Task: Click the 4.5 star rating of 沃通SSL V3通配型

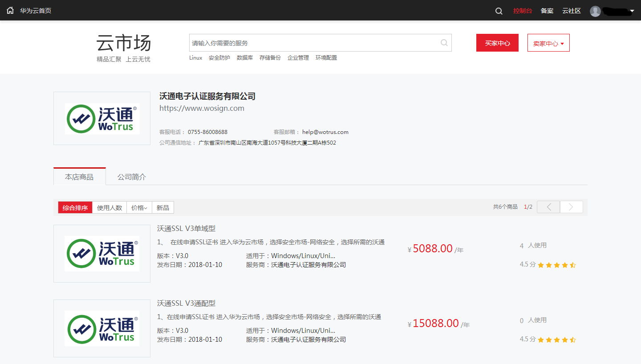Action: [x=556, y=340]
